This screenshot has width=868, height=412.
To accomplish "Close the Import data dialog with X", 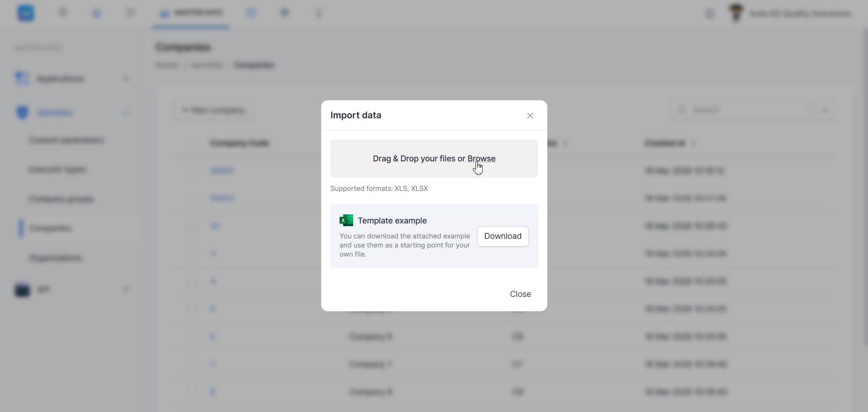I will [530, 116].
